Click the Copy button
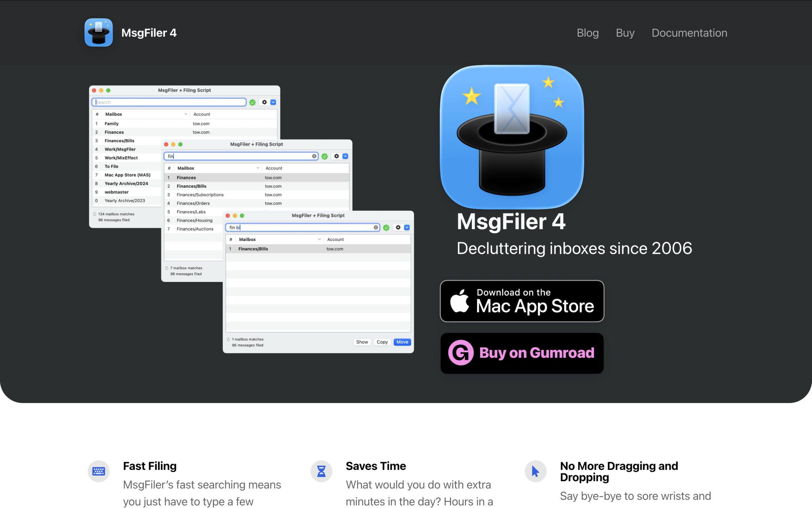 click(x=382, y=342)
